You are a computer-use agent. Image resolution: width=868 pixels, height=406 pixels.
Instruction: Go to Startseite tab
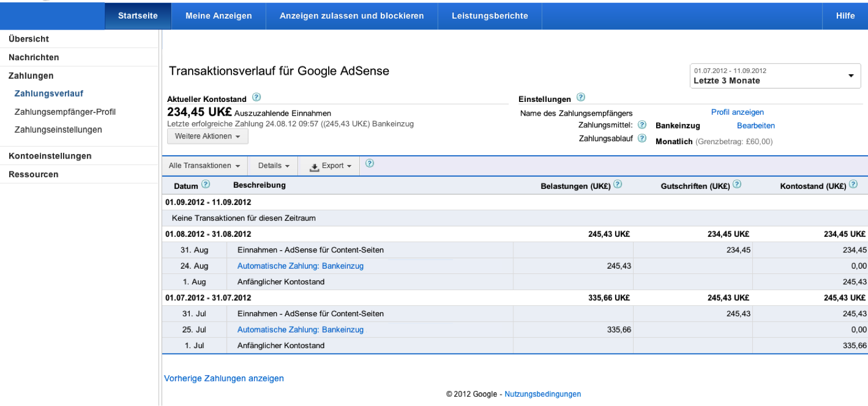138,16
